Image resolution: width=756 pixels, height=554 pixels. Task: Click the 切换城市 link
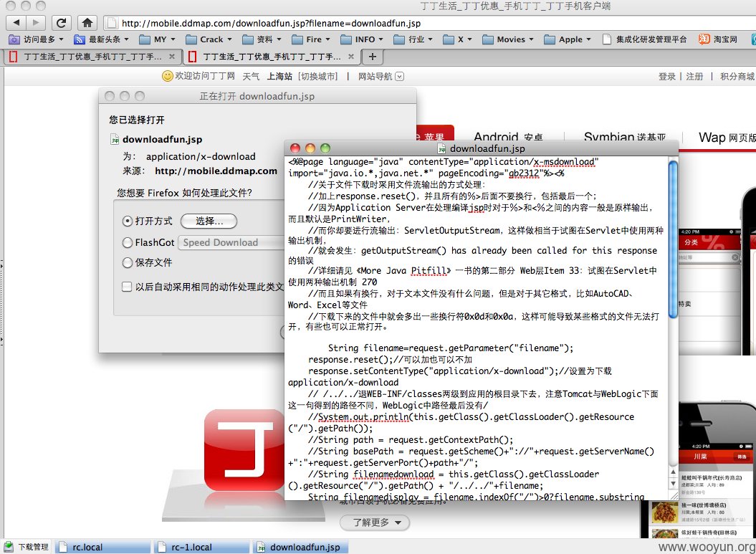tap(317, 76)
